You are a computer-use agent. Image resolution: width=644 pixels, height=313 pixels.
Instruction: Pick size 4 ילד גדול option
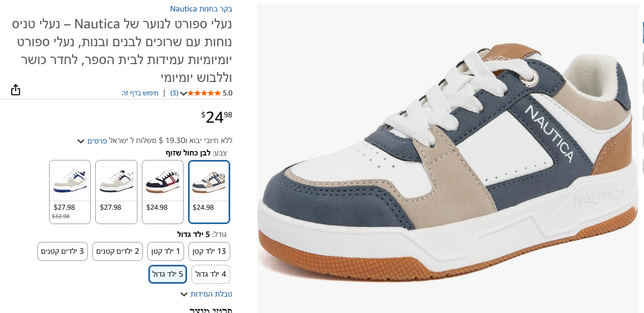[211, 274]
